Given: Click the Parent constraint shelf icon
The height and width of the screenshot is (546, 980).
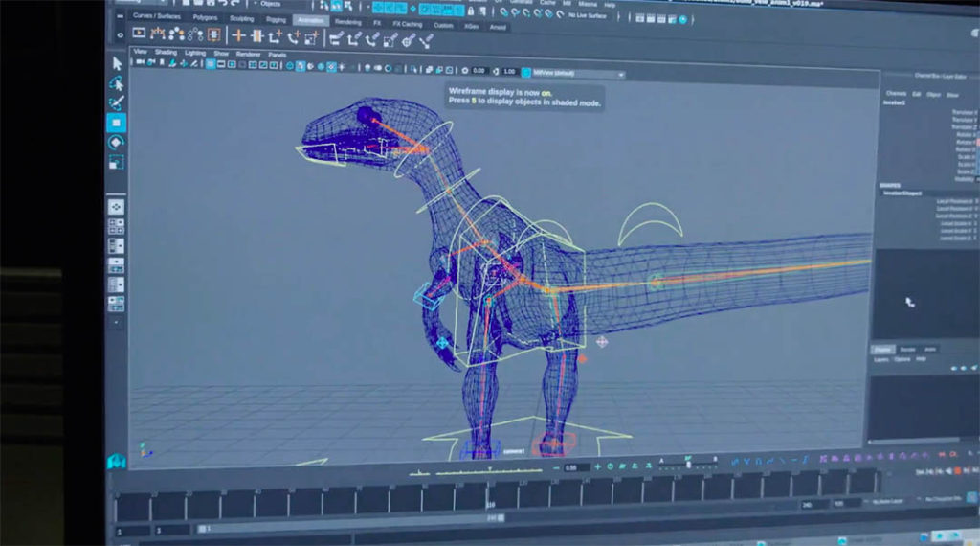Looking at the screenshot, I should (x=336, y=39).
